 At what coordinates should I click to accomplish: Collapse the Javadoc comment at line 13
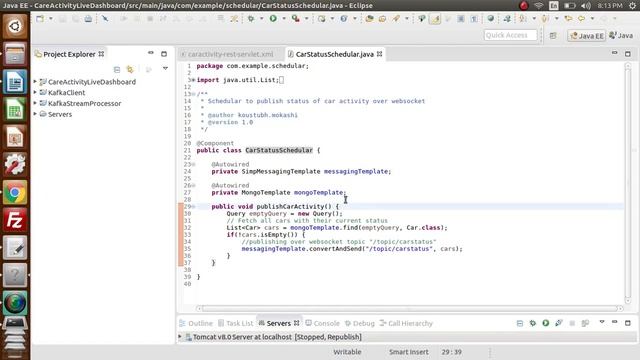coord(193,94)
